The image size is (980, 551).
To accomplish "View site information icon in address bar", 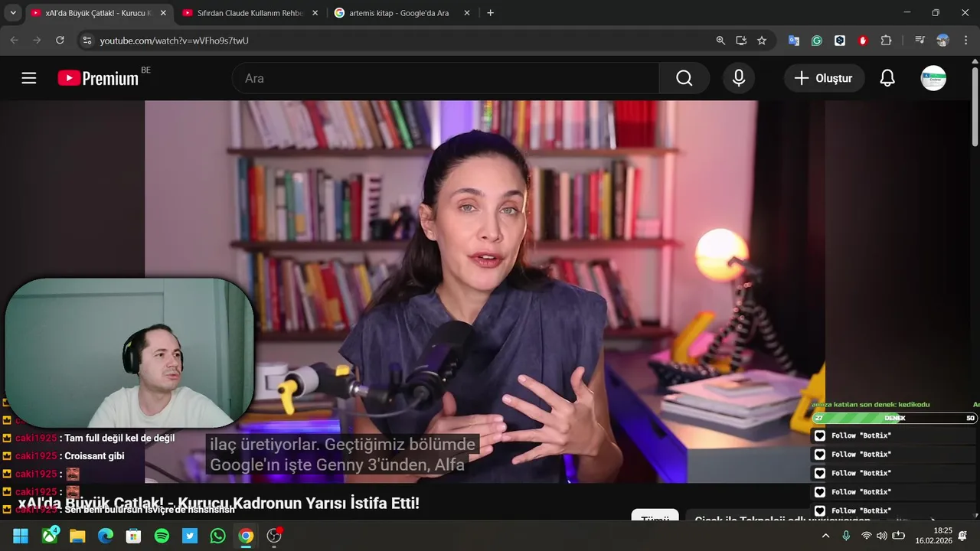I will pos(87,41).
